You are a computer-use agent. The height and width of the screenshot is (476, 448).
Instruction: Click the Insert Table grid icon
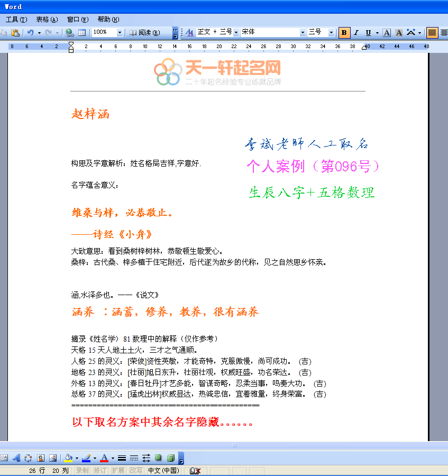coord(82,32)
